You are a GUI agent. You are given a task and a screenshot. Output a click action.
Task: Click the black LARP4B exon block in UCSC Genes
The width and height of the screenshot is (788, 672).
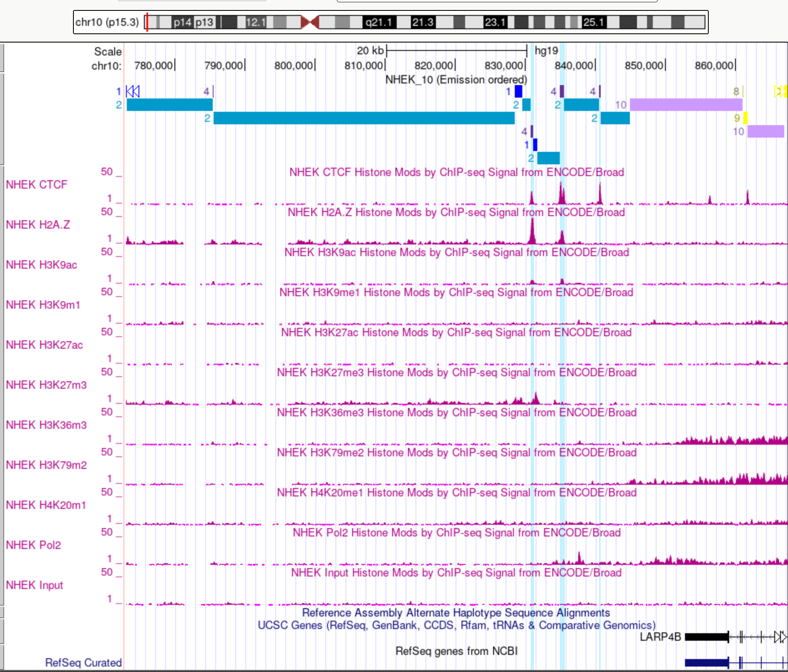tap(707, 637)
